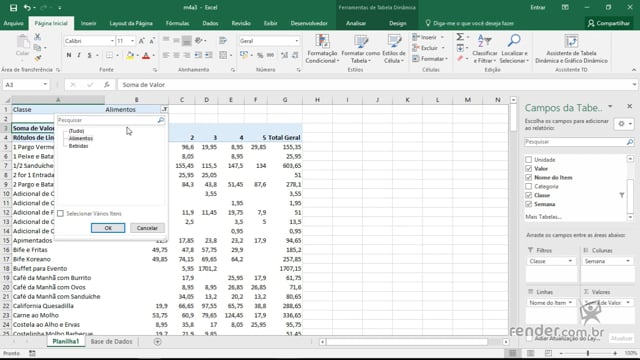This screenshot has height=360, width=640.
Task: Toggle Underline formatting (S)
Action: 89,55
